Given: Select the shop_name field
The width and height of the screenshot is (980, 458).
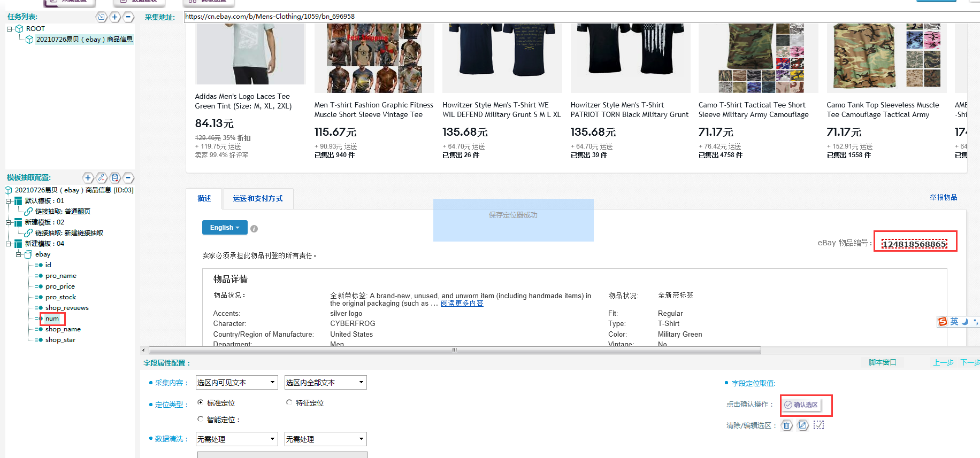Looking at the screenshot, I should (63, 329).
